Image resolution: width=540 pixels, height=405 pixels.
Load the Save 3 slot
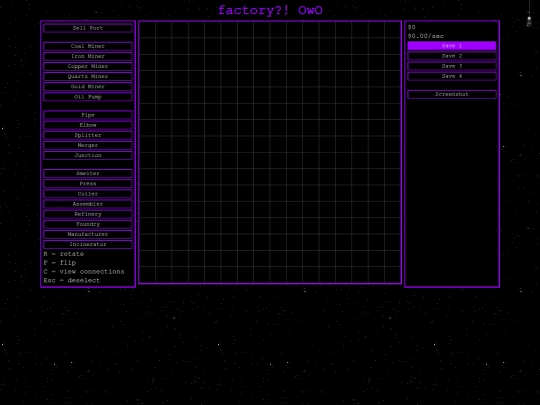(x=452, y=66)
